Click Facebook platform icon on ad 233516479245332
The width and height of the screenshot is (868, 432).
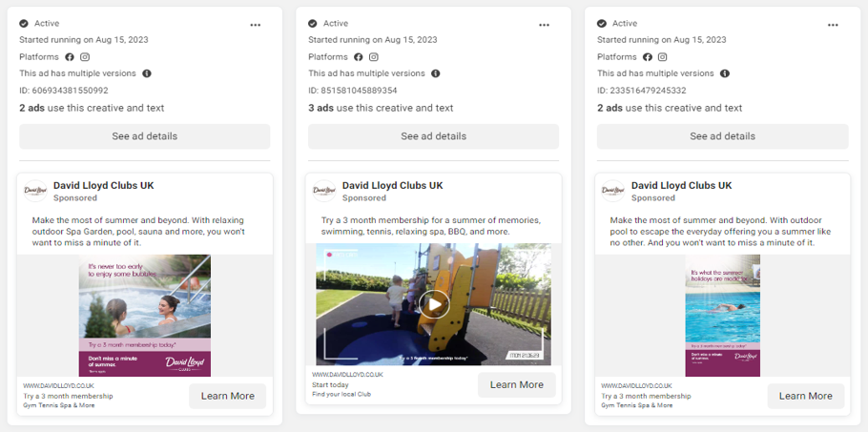647,57
